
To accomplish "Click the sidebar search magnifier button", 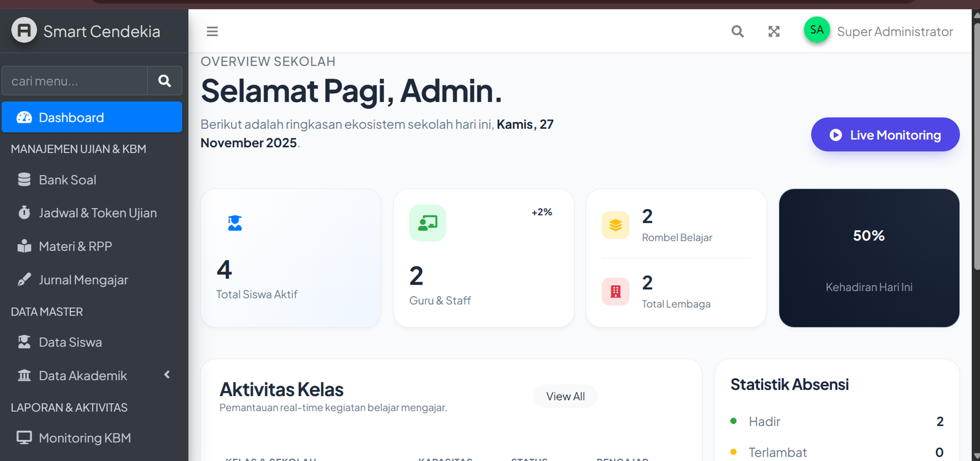I will tap(165, 81).
